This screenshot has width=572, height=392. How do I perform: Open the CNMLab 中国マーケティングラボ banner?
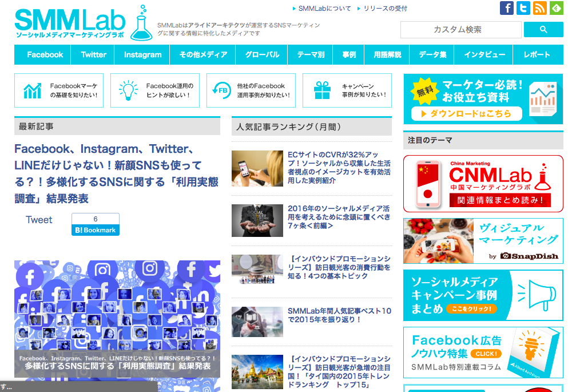pos(483,184)
